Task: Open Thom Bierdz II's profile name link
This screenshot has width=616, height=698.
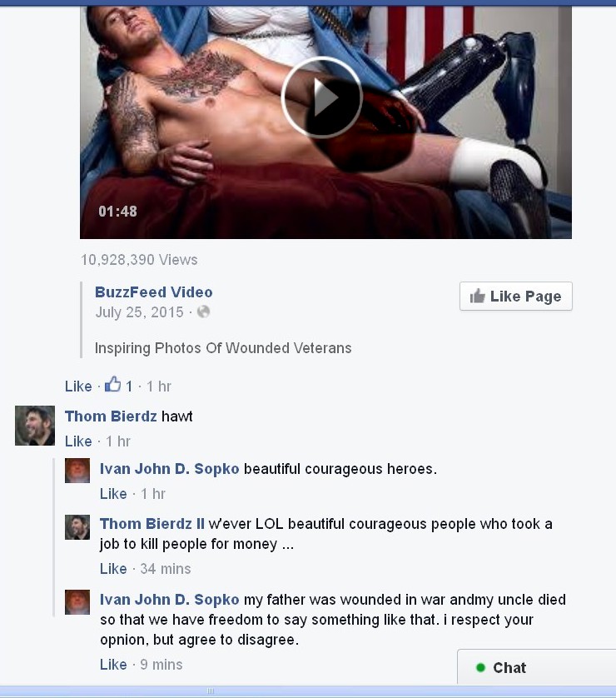Action: 152,523
